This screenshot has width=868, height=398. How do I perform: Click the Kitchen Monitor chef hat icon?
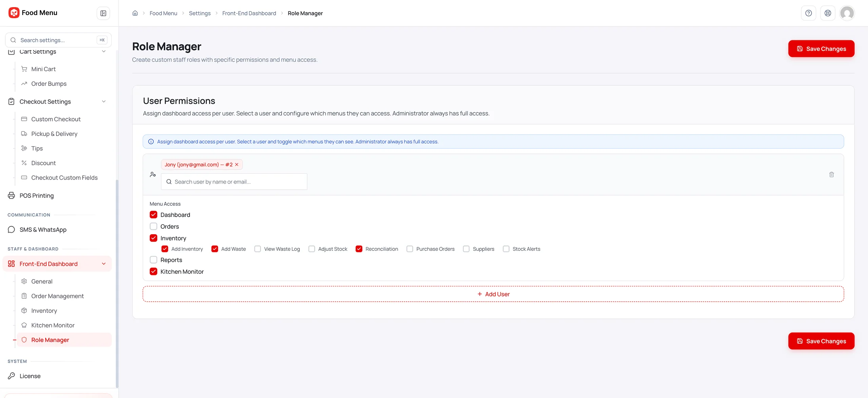point(24,325)
